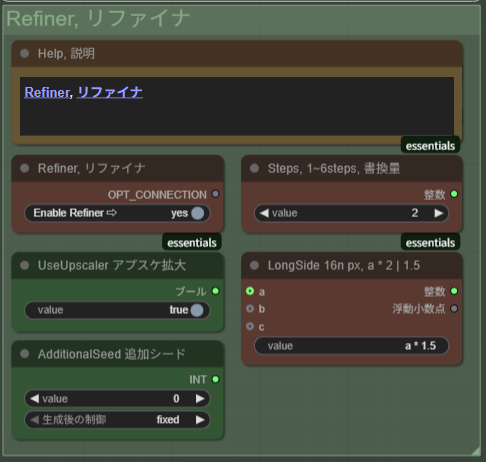Toggle the UseUpscaler value true switch

click(x=117, y=310)
